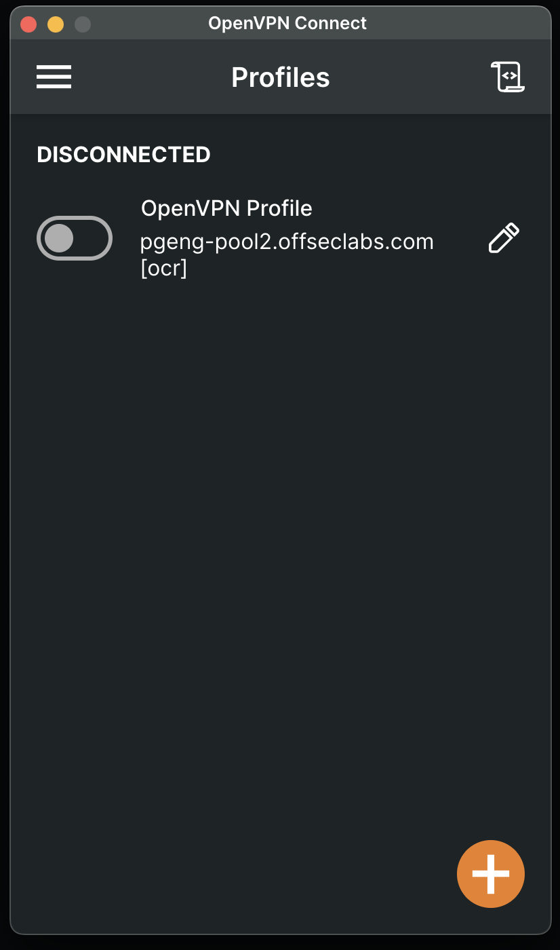This screenshot has height=950, width=560.
Task: Click the [ocr] profile tag text
Action: (163, 268)
